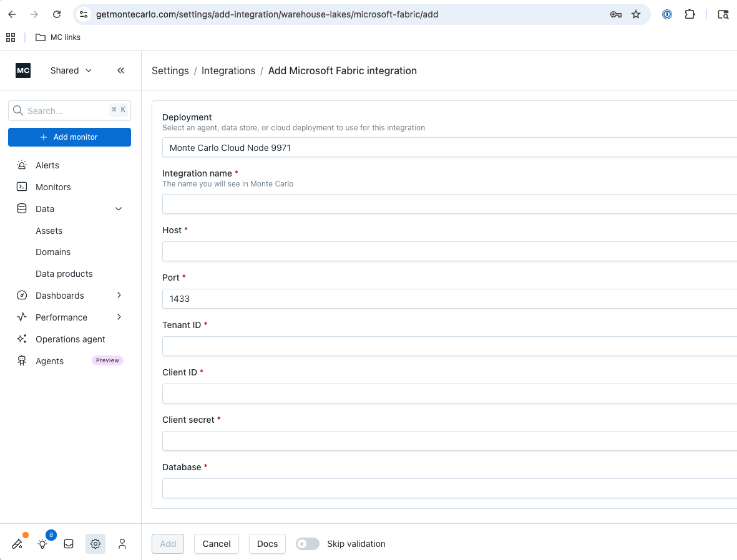737x560 pixels.
Task: Go to Integrations breadcrumb link
Action: point(228,70)
